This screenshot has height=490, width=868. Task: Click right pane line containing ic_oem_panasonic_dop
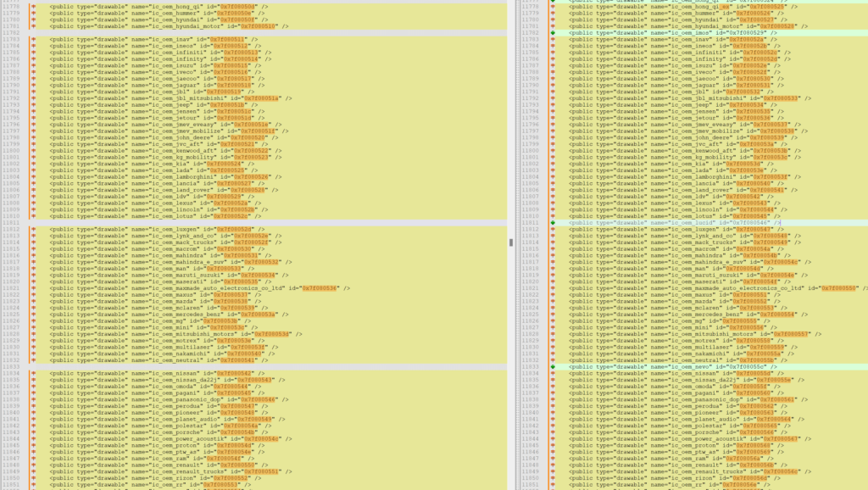[688, 399]
